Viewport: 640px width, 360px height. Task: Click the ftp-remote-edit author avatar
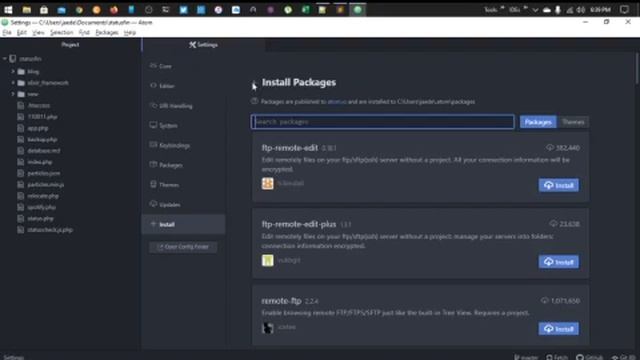[x=268, y=184]
